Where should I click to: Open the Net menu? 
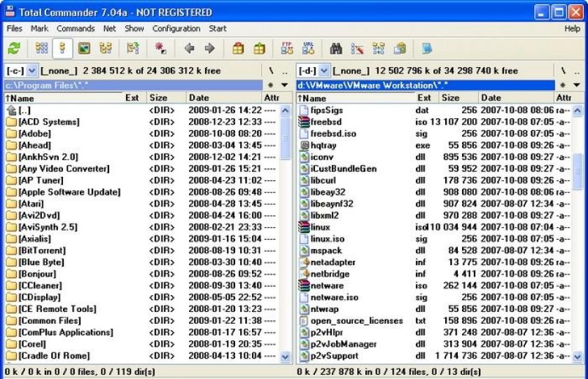(109, 29)
